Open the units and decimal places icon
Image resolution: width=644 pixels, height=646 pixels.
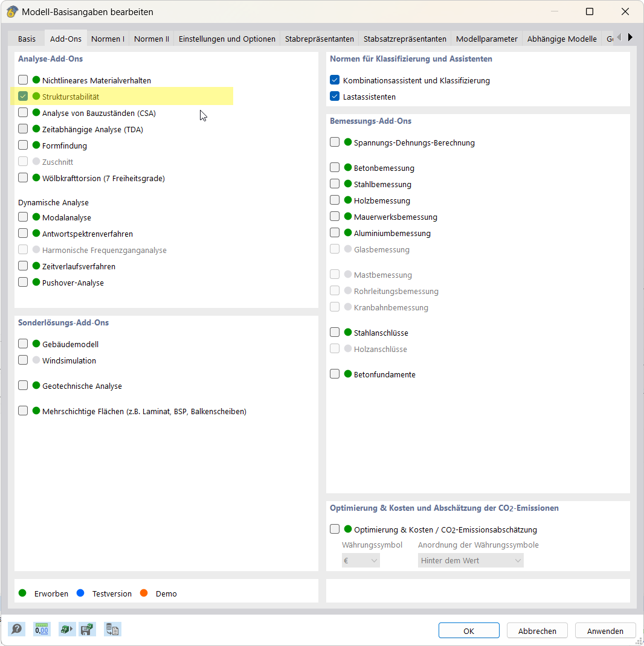pyautogui.click(x=42, y=629)
